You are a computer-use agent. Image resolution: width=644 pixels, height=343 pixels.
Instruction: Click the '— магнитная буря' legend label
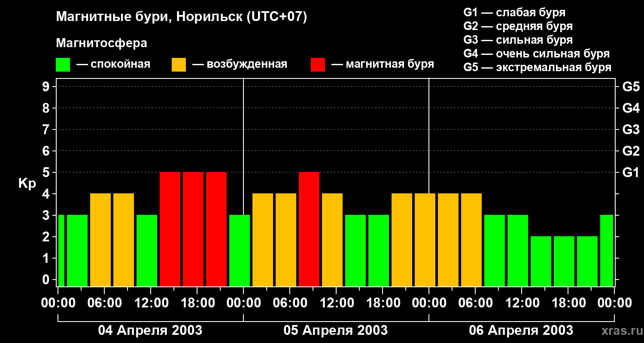tap(383, 65)
